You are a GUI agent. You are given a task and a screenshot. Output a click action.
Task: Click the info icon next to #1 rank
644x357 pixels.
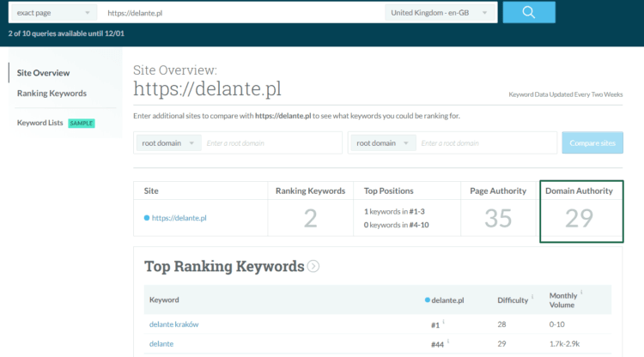(444, 322)
